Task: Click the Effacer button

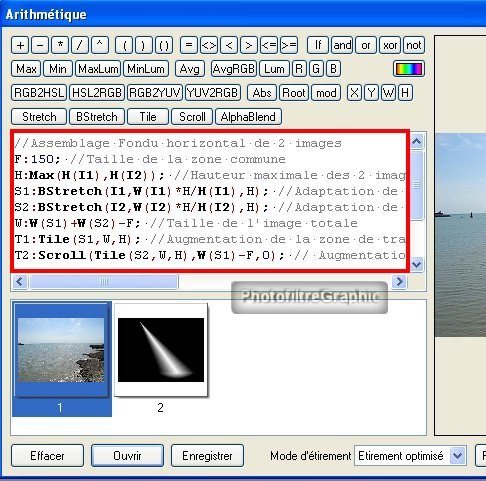Action: click(x=47, y=456)
